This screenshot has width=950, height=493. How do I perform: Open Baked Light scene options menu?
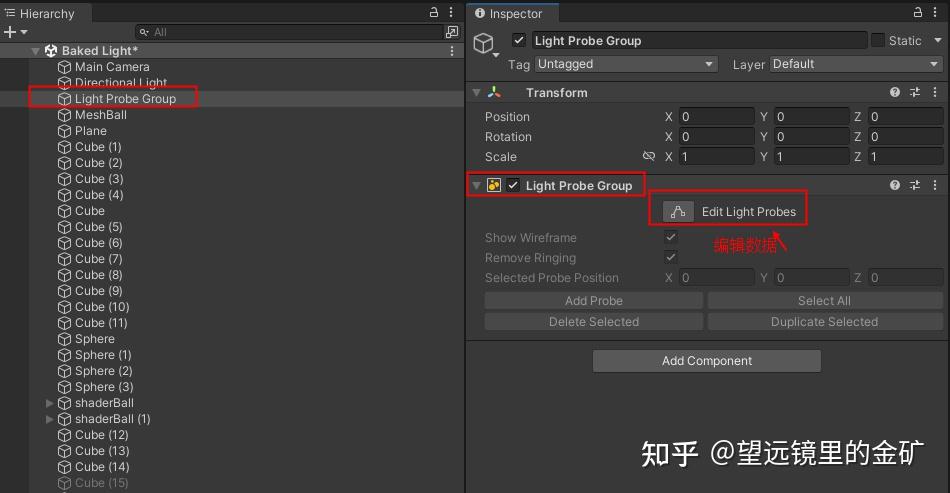click(452, 51)
